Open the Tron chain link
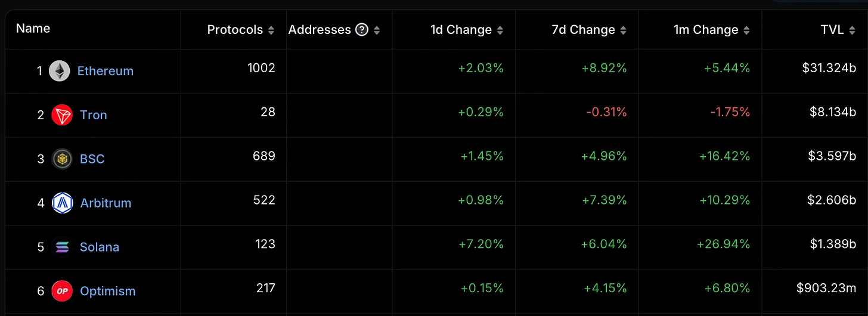 click(x=94, y=115)
